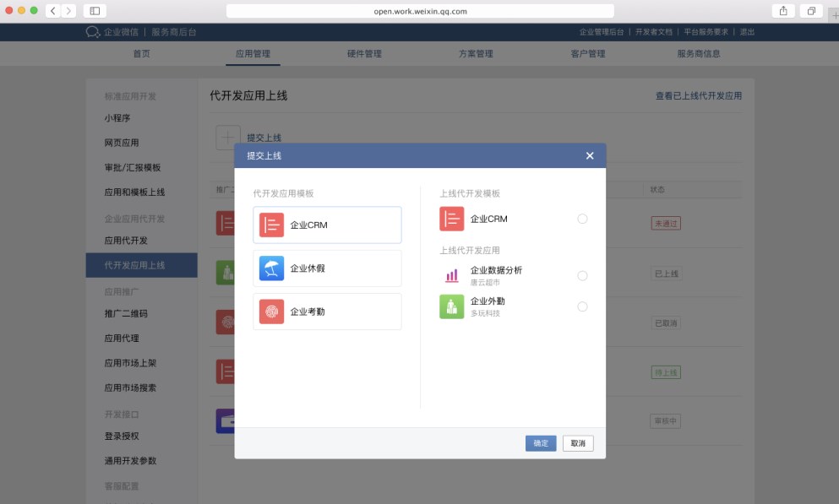The width and height of the screenshot is (839, 504).
Task: Open the 硬件管理 tab
Action: (364, 54)
